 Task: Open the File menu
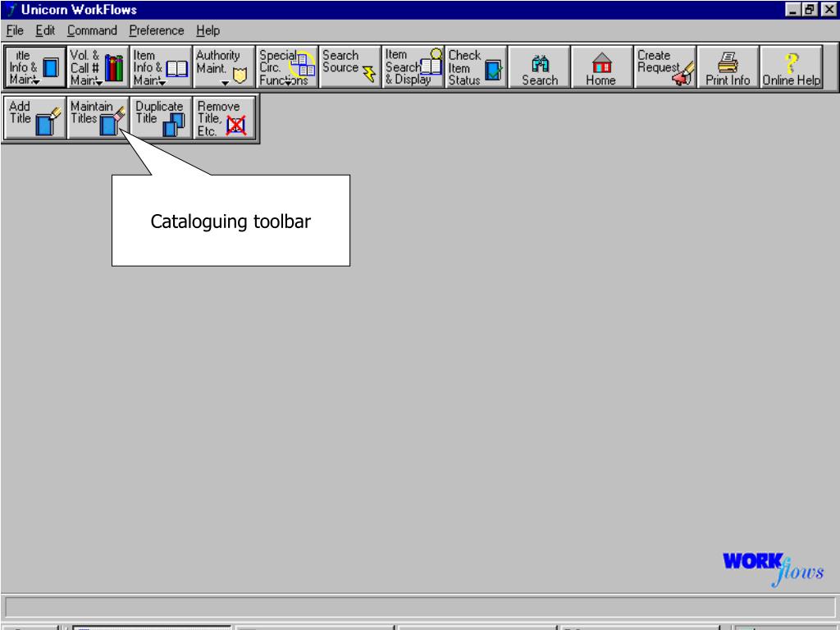click(15, 30)
